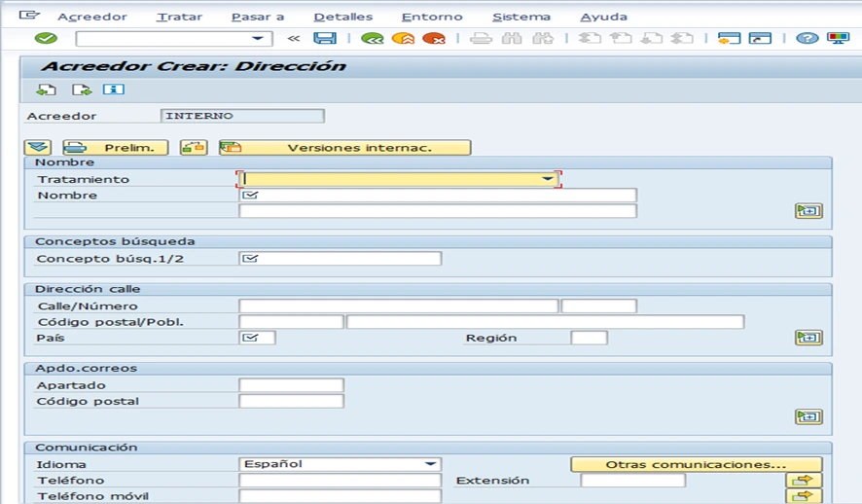This screenshot has height=504, width=862.
Task: Open the Entorno menu
Action: 432,17
